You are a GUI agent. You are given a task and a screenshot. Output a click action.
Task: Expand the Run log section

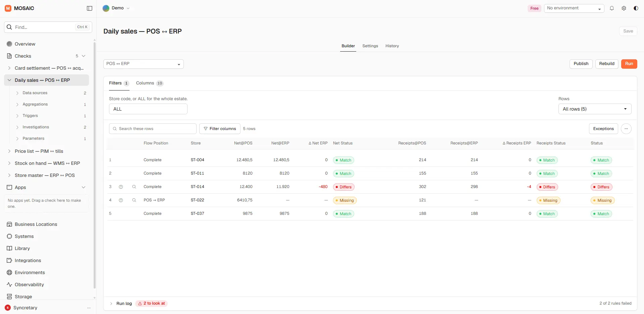[111, 304]
